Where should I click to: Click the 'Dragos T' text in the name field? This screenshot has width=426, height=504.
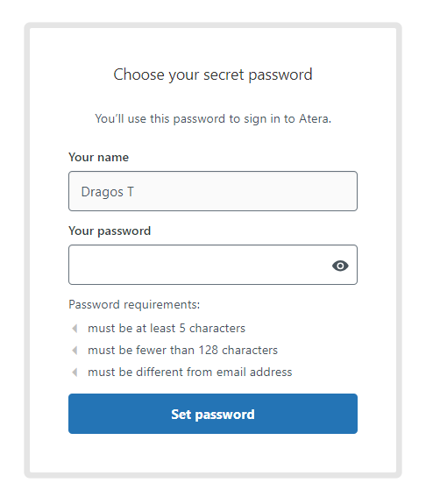pyautogui.click(x=108, y=192)
